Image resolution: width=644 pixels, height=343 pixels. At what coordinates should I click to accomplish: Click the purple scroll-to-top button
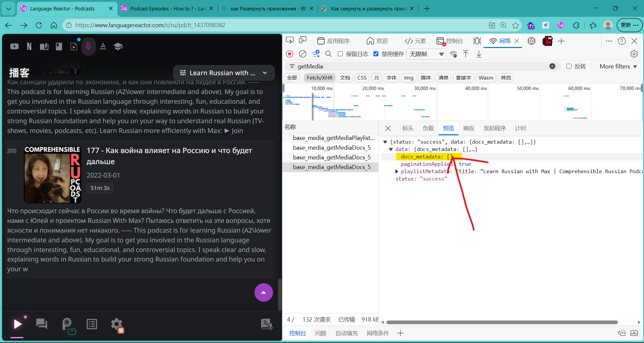(x=264, y=292)
